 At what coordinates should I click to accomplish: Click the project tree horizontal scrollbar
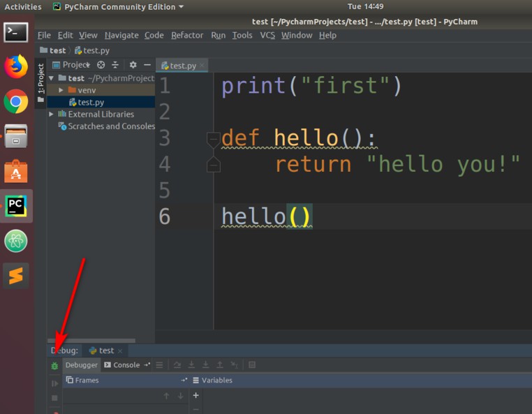click(x=91, y=340)
